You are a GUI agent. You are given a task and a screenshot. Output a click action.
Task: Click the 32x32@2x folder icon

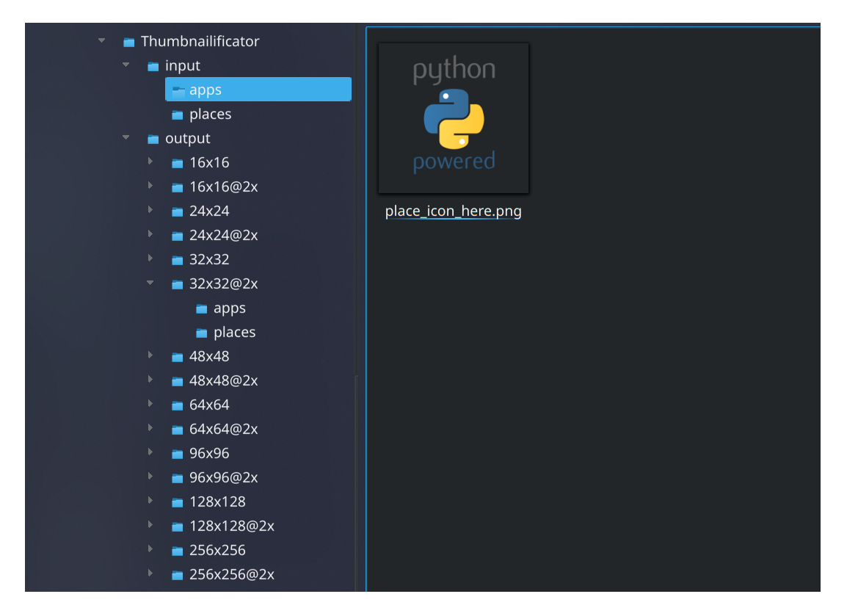tap(177, 284)
